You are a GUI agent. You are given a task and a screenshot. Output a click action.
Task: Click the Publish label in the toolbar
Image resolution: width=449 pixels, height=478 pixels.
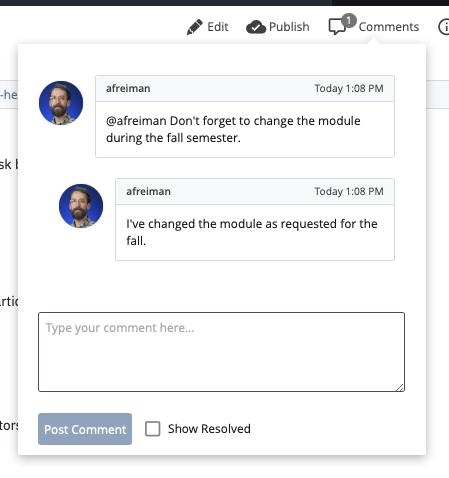tap(289, 27)
